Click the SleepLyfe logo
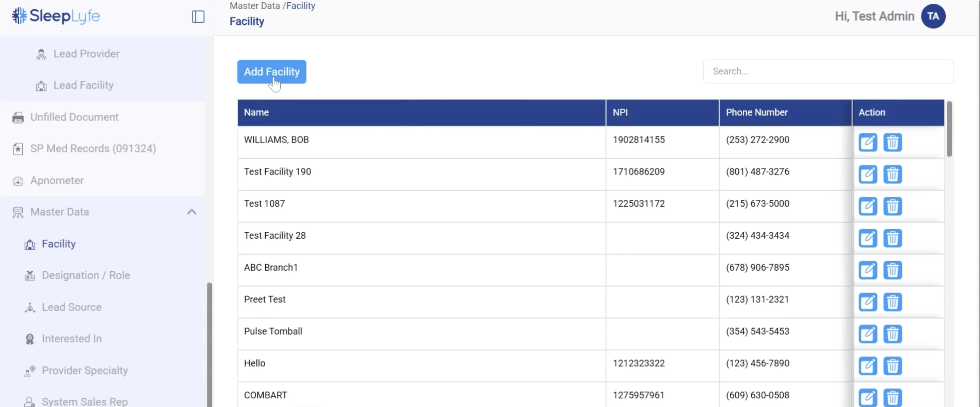The width and height of the screenshot is (980, 407). (56, 16)
